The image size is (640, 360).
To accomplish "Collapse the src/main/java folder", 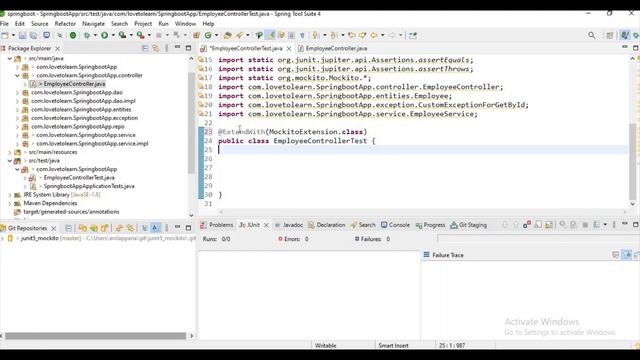I will click(10, 58).
